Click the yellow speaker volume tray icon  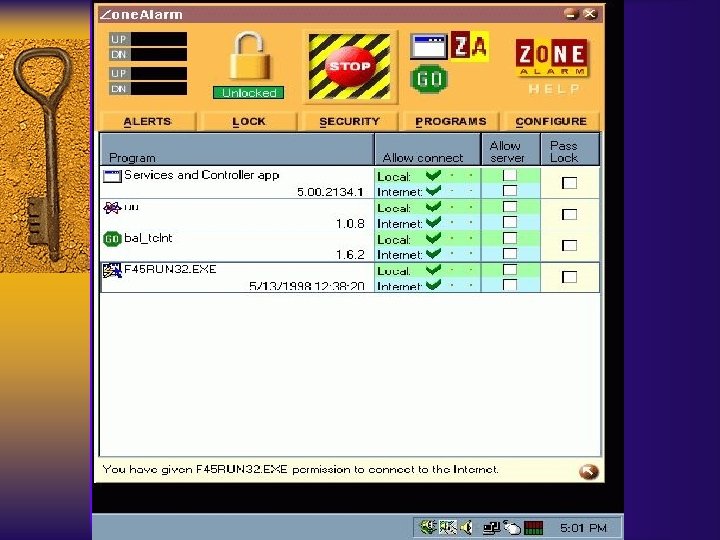point(467,527)
